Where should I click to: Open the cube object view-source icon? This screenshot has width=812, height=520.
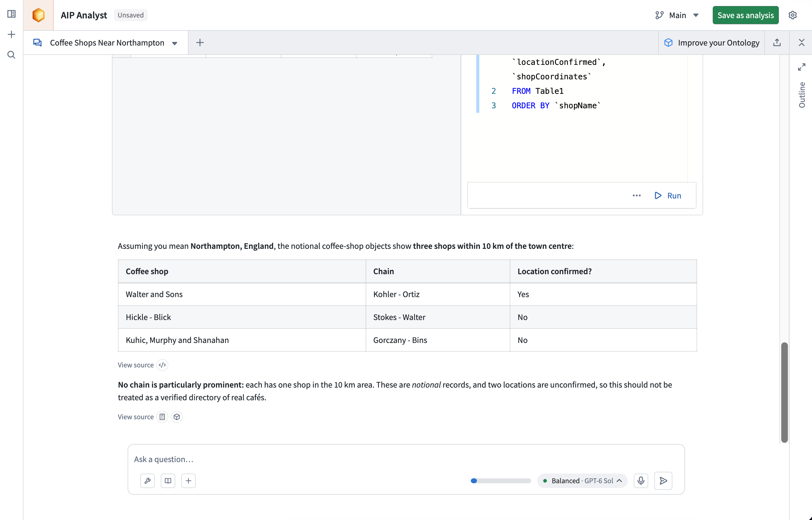(177, 417)
